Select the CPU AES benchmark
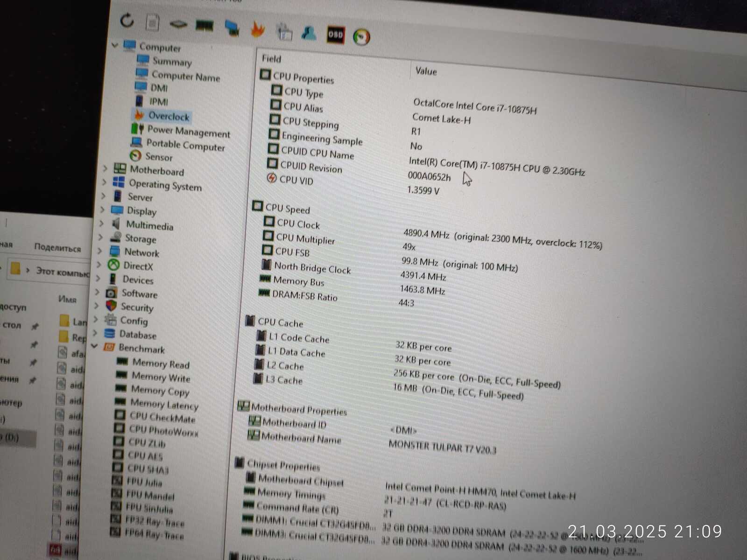The height and width of the screenshot is (560, 747). point(145,455)
